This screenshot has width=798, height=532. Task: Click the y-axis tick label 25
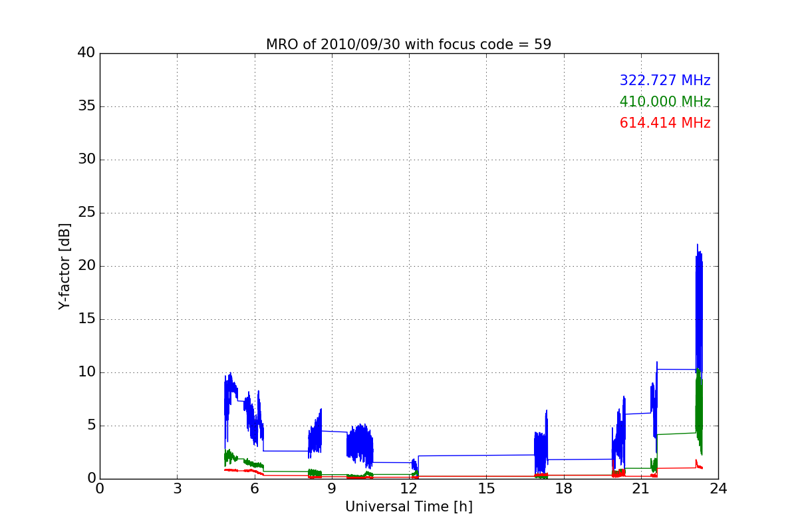86,213
